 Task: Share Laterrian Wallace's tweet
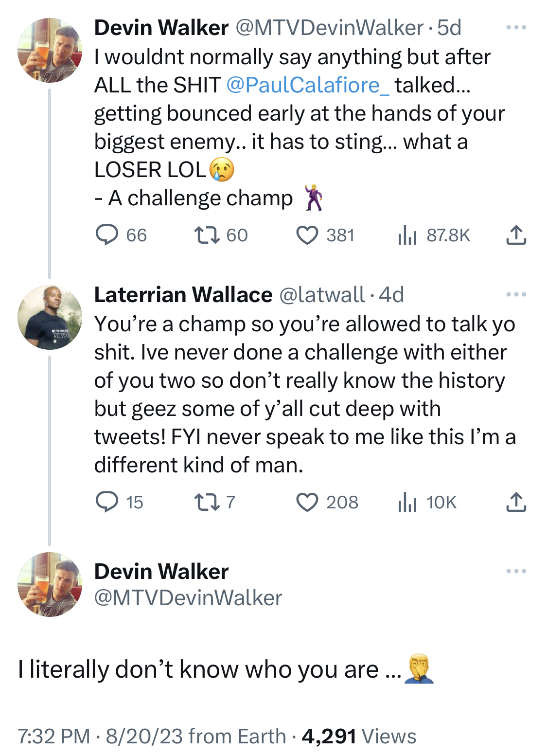click(x=516, y=502)
